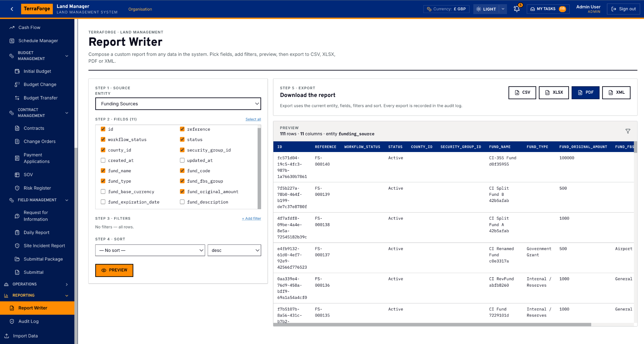Screen dimensions: 644x344
Task: Click the Budget Transfer arrows icon
Action: [x=17, y=98]
